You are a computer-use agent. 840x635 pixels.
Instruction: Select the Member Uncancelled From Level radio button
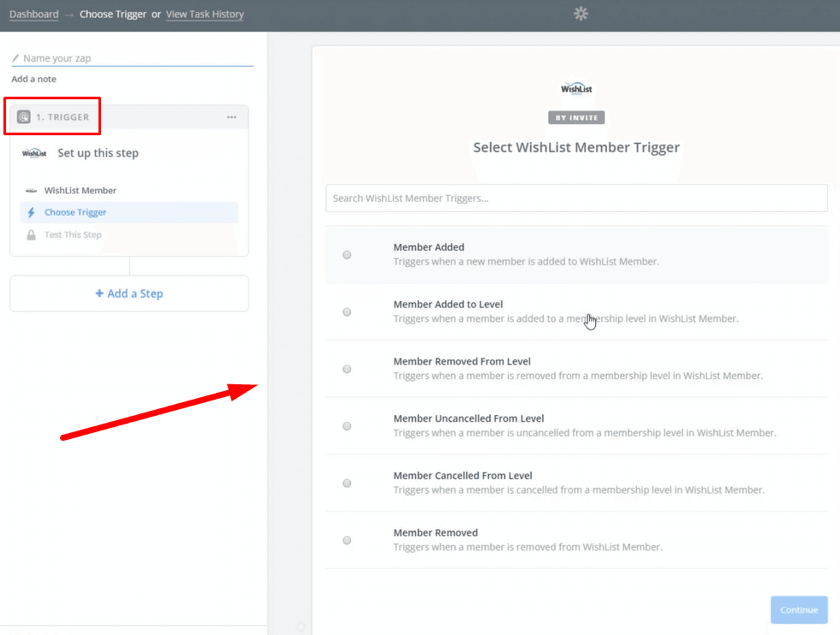[x=347, y=426]
